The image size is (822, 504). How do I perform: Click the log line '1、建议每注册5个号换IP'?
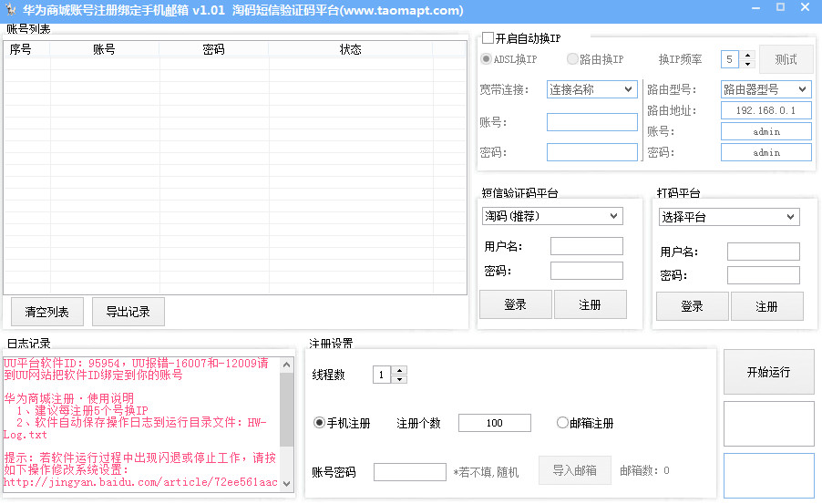coord(82,410)
